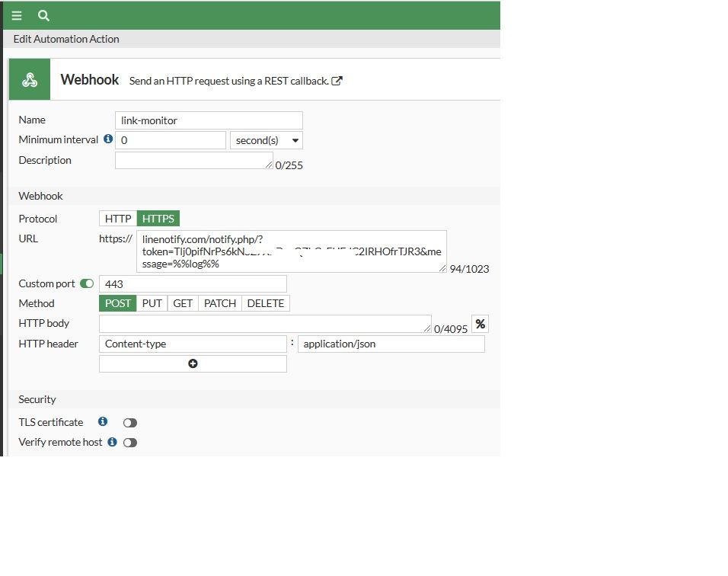This screenshot has width=728, height=576.
Task: Click the application/json header value field
Action: [391, 344]
